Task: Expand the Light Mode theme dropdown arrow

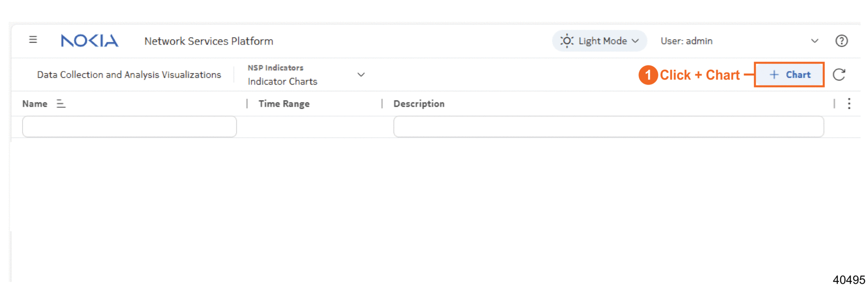Action: (635, 41)
